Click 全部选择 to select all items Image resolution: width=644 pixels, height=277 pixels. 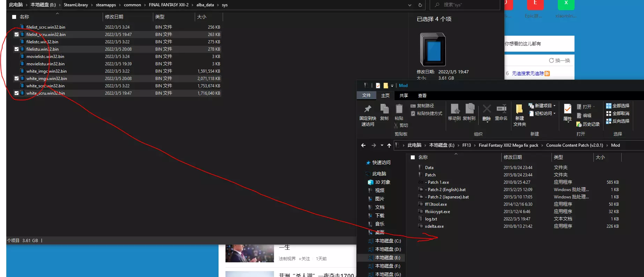coord(618,106)
